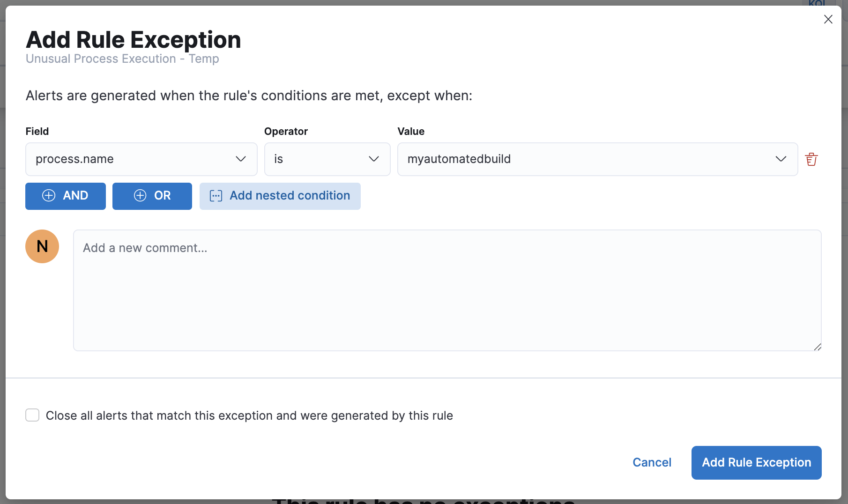
Task: Submit with the Add Rule Exception button
Action: [x=756, y=462]
